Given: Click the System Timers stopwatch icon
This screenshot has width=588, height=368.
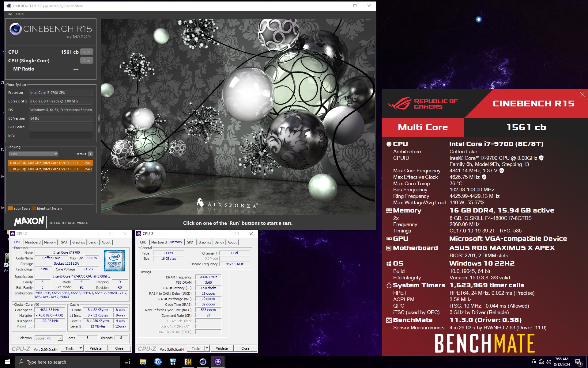Looking at the screenshot, I should click(x=389, y=286).
